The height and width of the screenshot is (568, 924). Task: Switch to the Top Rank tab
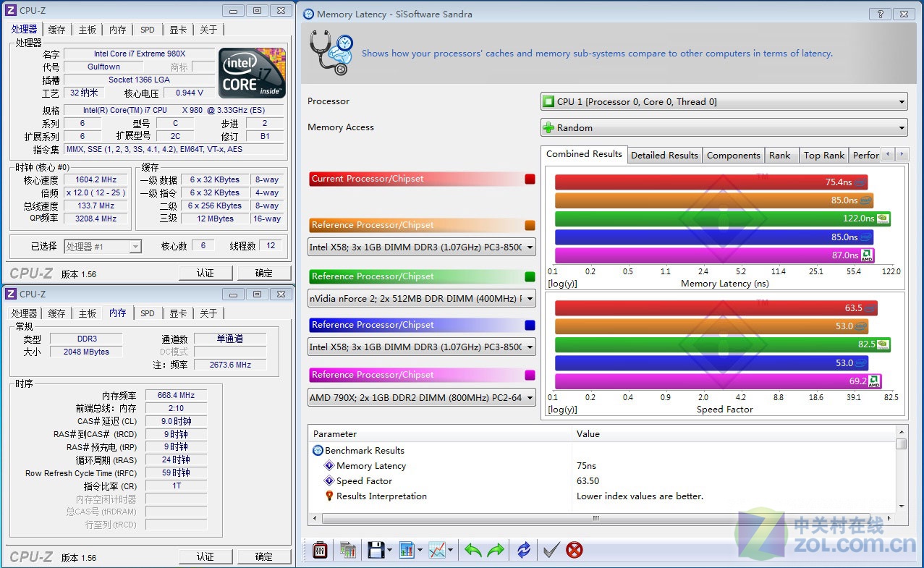point(824,155)
